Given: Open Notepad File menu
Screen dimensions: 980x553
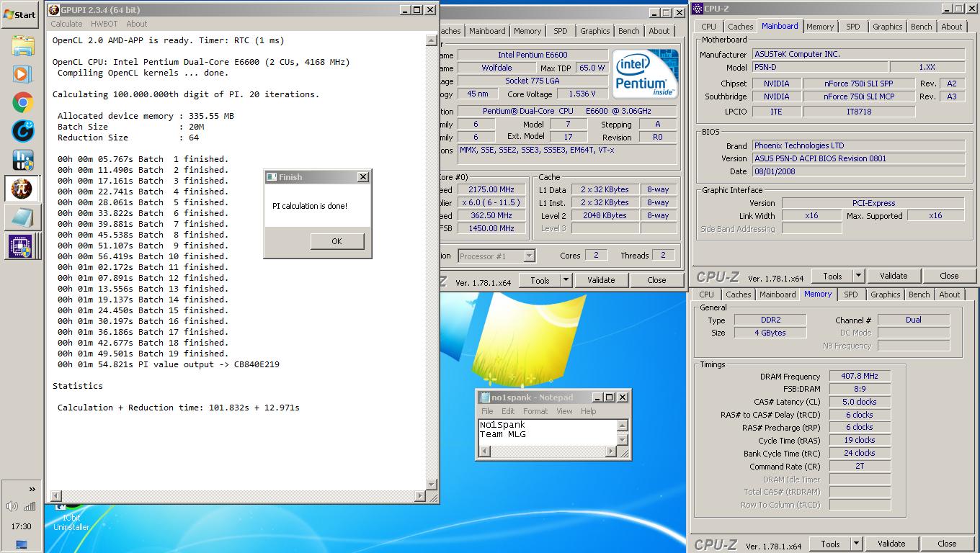Looking at the screenshot, I should (488, 411).
